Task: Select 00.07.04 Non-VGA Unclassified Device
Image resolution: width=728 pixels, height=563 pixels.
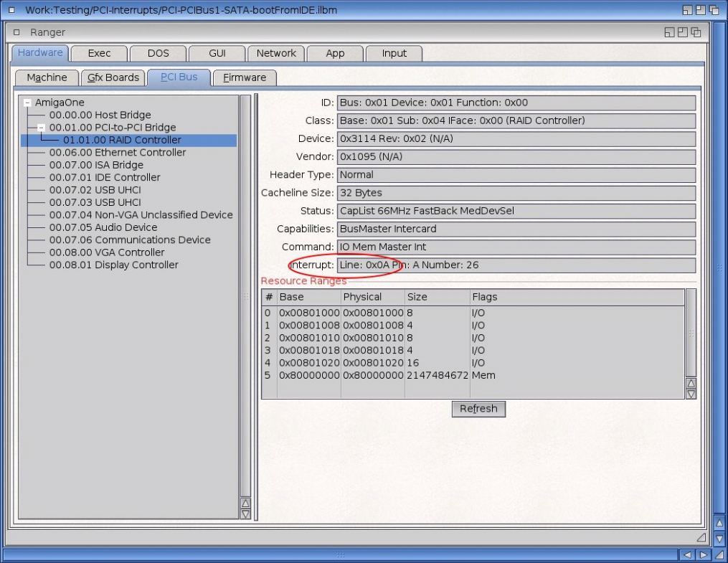Action: [141, 215]
